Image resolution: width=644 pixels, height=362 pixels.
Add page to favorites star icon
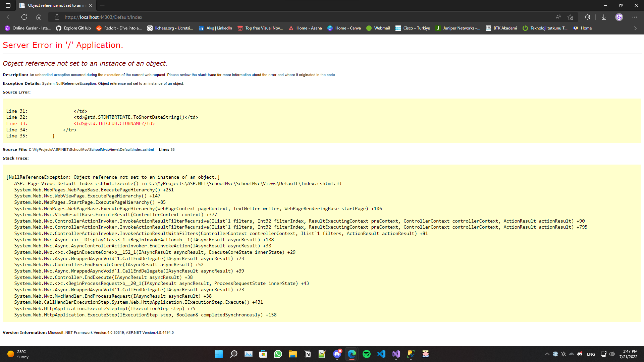pos(570,17)
